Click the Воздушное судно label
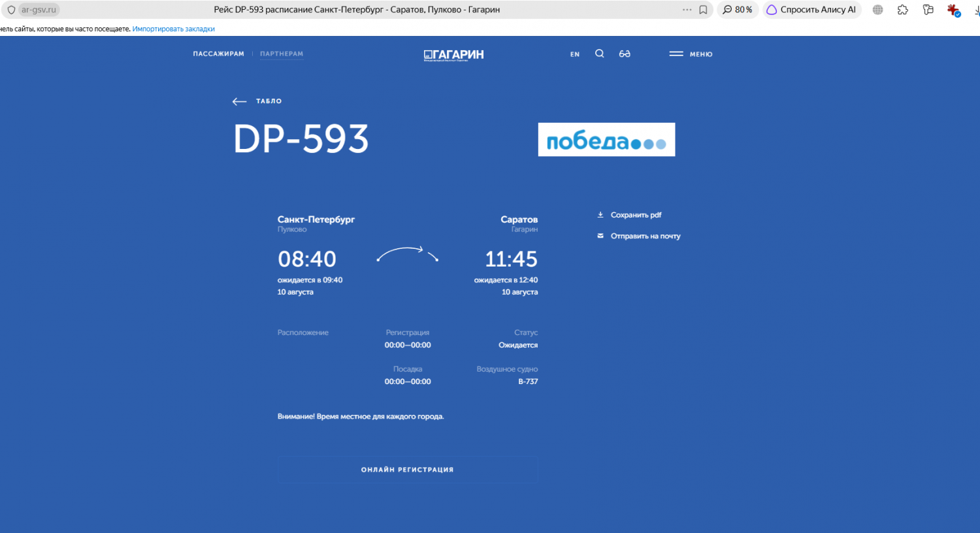980x533 pixels. click(x=507, y=369)
